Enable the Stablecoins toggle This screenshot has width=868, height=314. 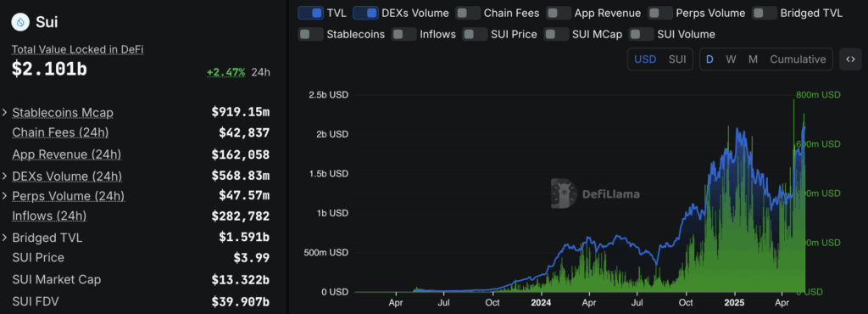[310, 34]
